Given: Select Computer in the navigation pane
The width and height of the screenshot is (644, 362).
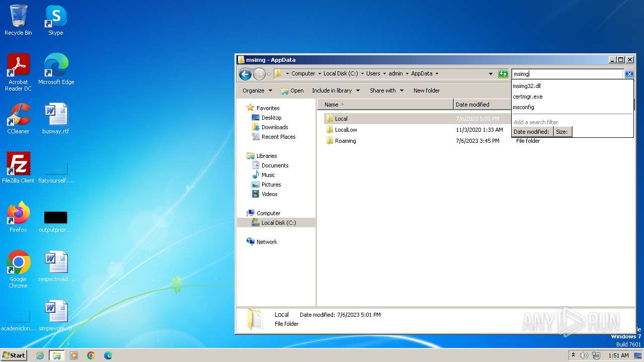Looking at the screenshot, I should 268,213.
